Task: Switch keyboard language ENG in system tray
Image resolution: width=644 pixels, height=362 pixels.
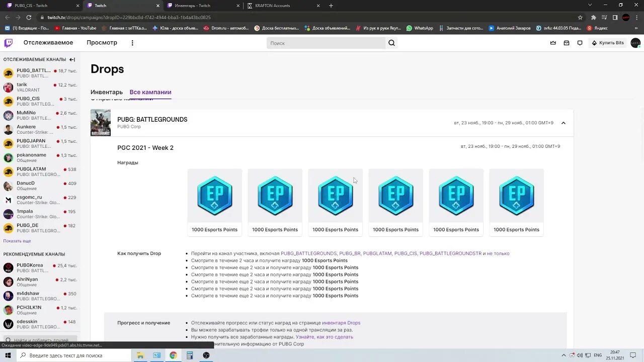Action: (598, 355)
